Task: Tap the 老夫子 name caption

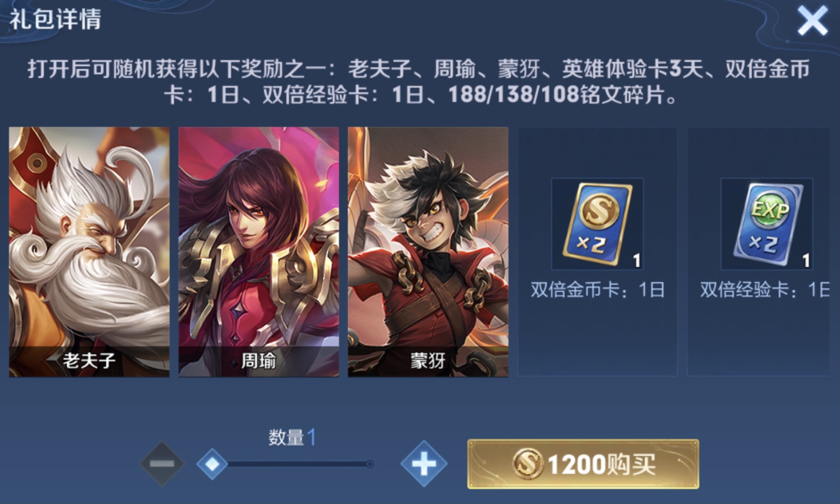Action: click(x=89, y=360)
